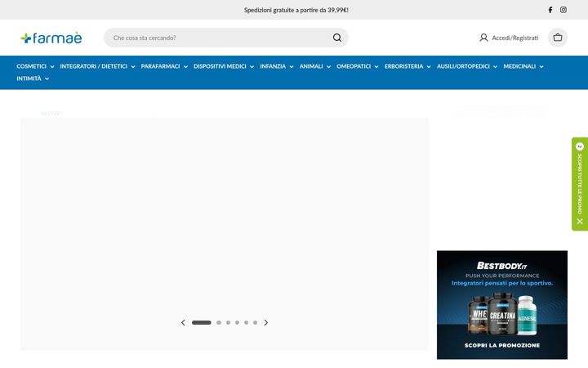This screenshot has width=588, height=368.
Task: Close the green promo side tab
Action: point(580,221)
